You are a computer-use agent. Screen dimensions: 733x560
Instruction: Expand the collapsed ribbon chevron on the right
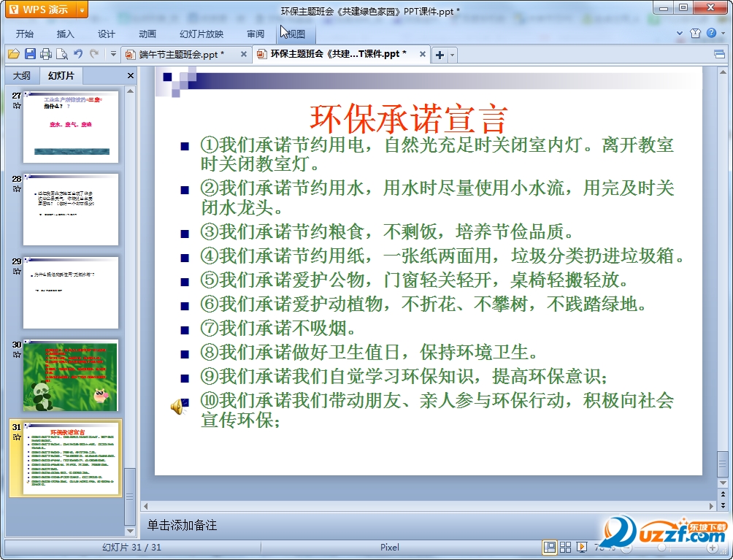click(x=679, y=33)
